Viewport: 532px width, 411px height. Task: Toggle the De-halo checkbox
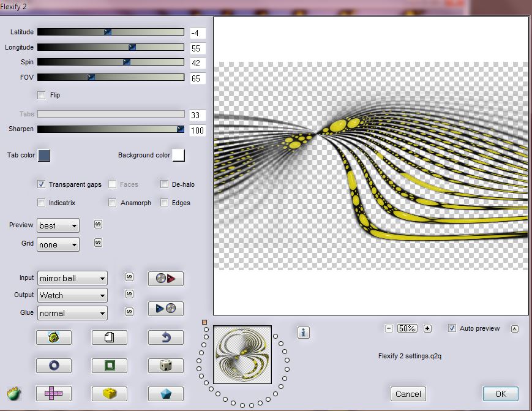(x=164, y=184)
